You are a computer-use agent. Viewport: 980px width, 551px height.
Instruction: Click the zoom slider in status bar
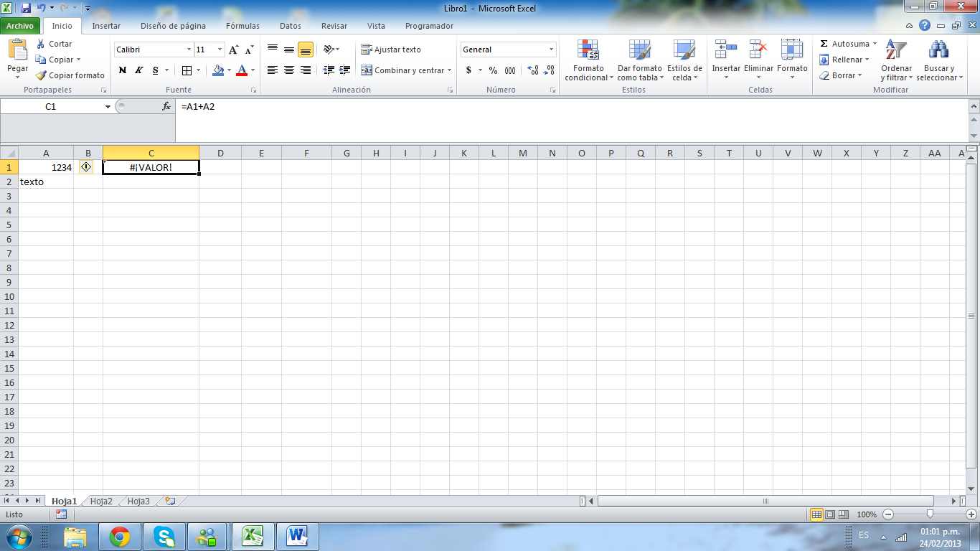pyautogui.click(x=930, y=514)
